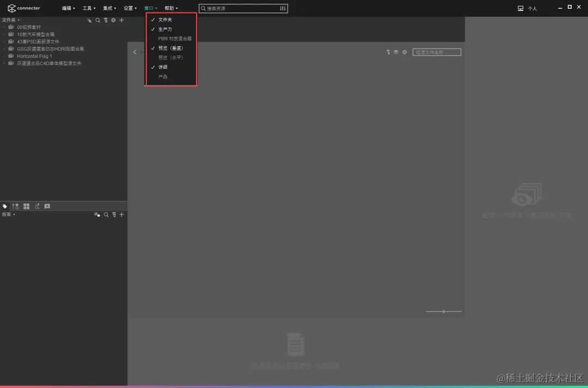Add a new folder with plus icon
Screen dimensions: 588x388
tap(121, 20)
